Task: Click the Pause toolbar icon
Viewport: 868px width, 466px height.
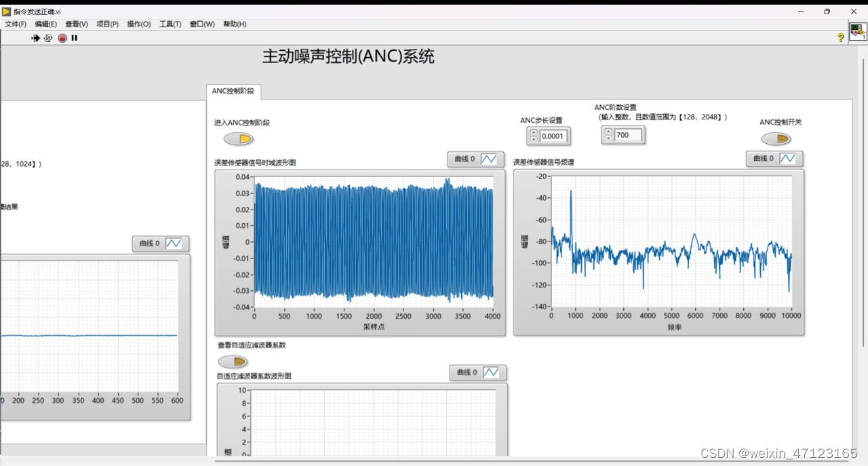Action: (74, 38)
